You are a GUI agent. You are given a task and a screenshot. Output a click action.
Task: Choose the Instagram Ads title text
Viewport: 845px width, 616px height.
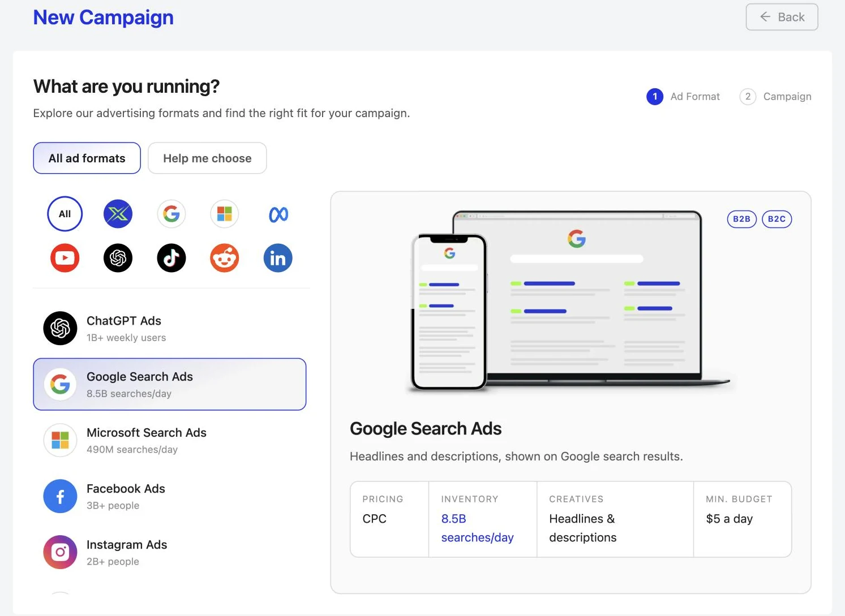[127, 545]
